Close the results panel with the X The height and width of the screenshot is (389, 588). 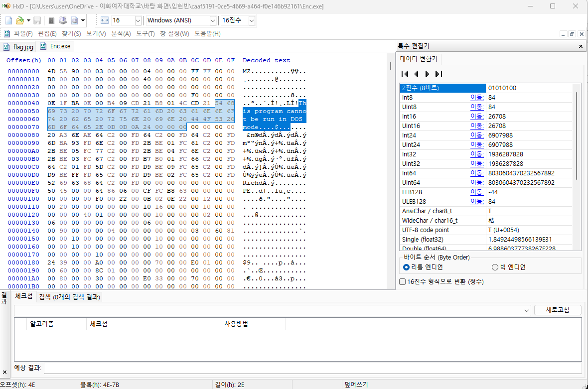(4, 372)
